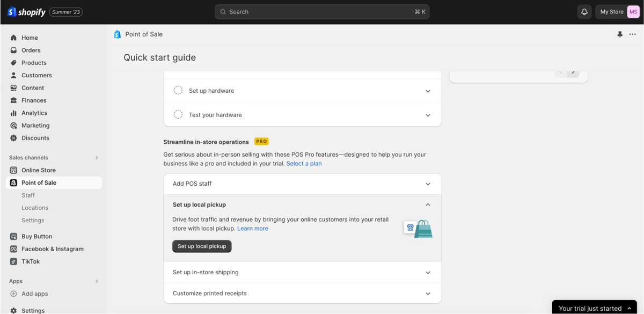Open the 'Select a plan' link
The image size is (644, 314).
pyautogui.click(x=304, y=163)
